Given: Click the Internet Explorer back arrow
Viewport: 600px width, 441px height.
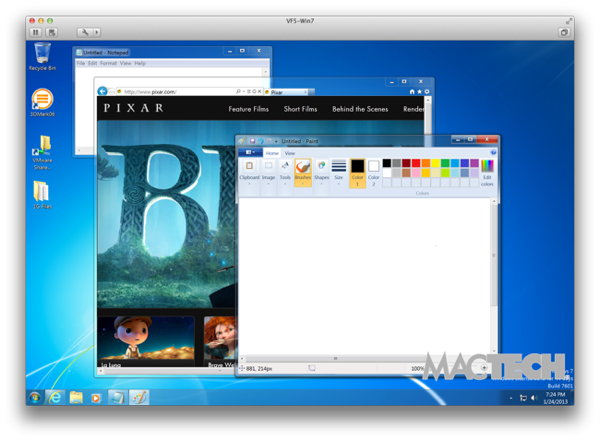Looking at the screenshot, I should pos(103,91).
